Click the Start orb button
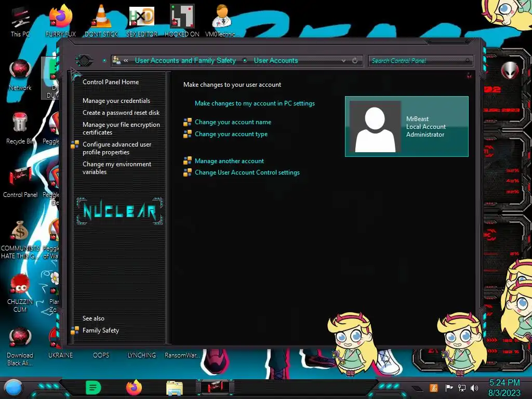This screenshot has width=532, height=399. (14, 388)
